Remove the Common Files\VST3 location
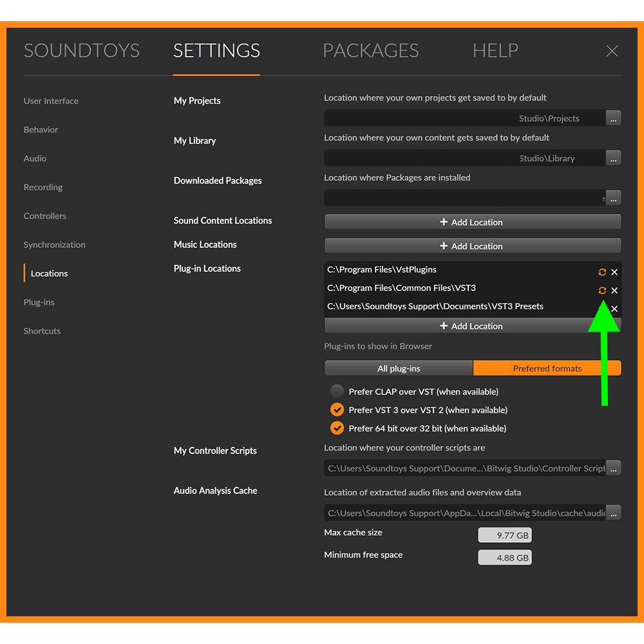644x644 pixels. (614, 290)
